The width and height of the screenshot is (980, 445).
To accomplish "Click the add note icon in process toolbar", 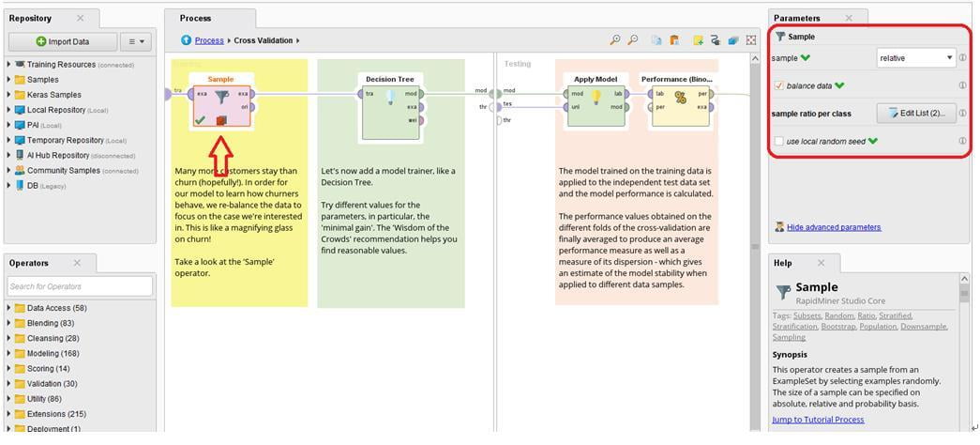I will (698, 40).
